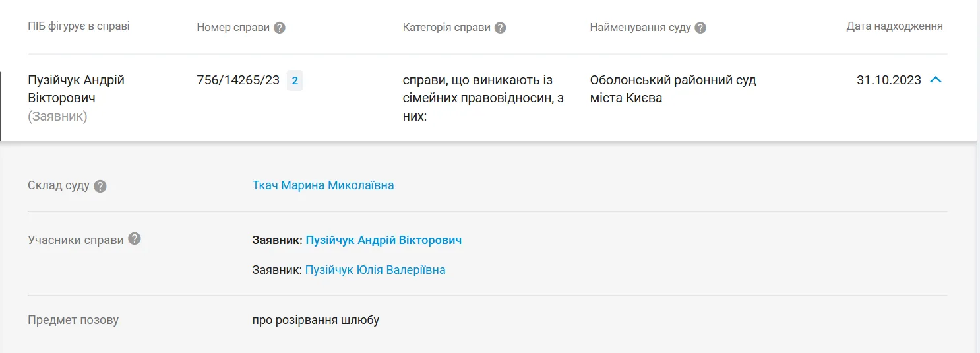Click the Найменування суду column header

pyautogui.click(x=640, y=28)
